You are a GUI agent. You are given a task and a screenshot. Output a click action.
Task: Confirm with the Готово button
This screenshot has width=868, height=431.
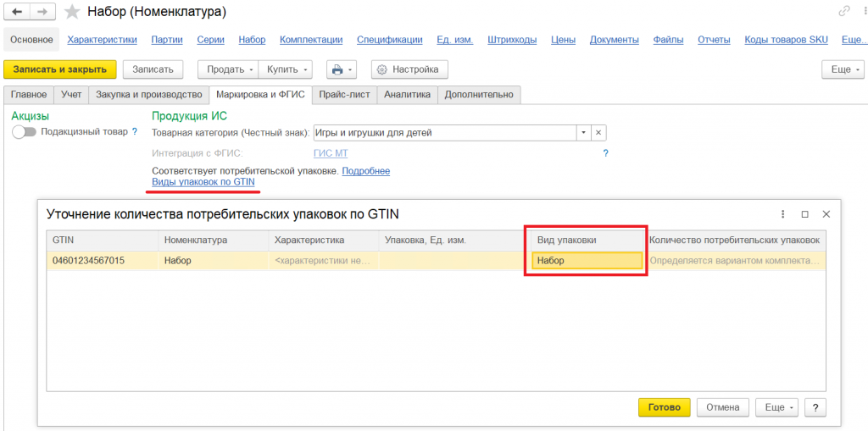tap(665, 407)
